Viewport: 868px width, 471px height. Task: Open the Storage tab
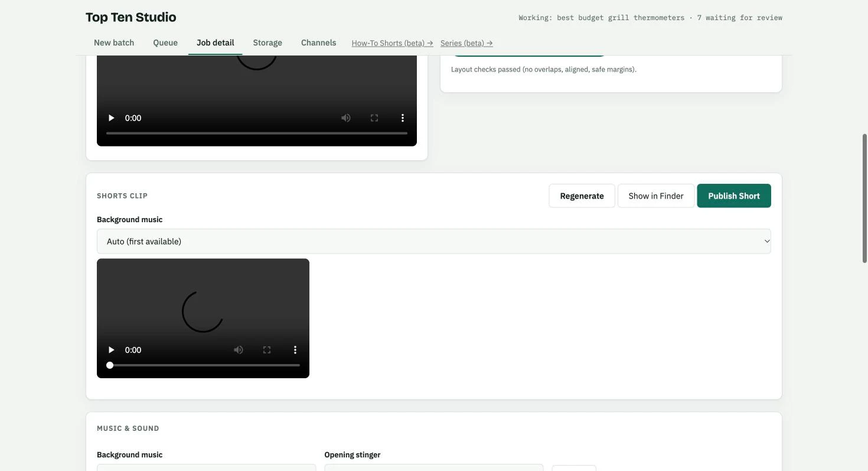267,43
